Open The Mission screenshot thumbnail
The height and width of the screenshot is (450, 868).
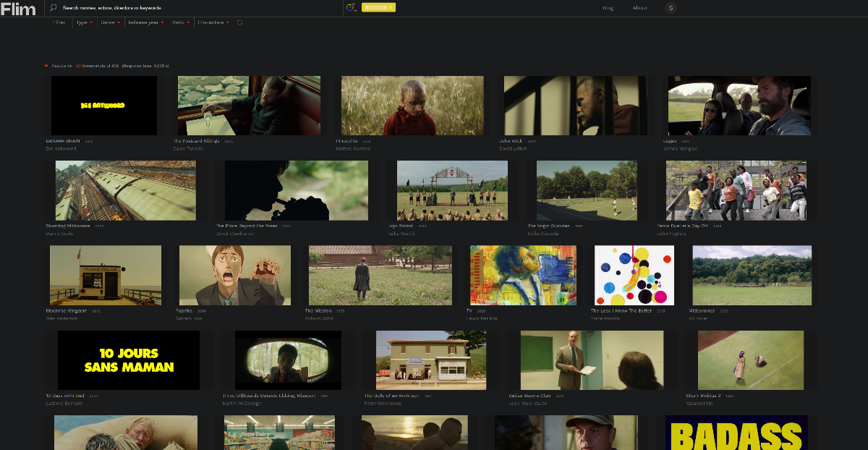[380, 275]
